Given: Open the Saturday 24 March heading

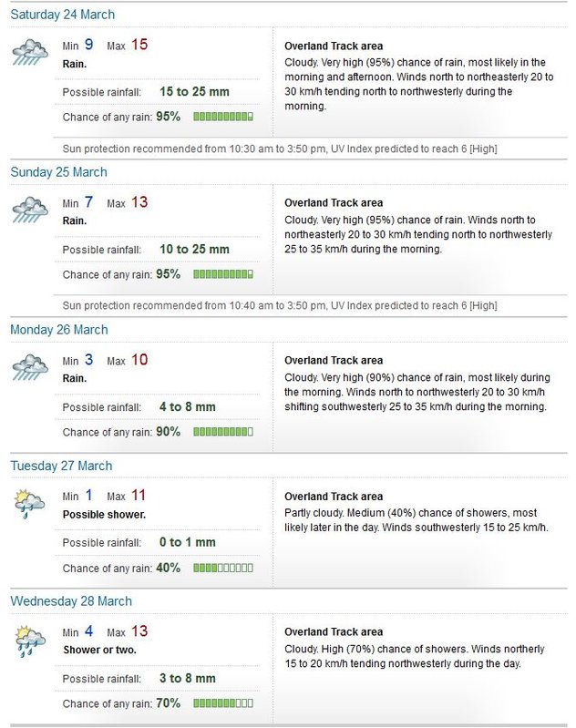Looking at the screenshot, I should pos(63,15).
